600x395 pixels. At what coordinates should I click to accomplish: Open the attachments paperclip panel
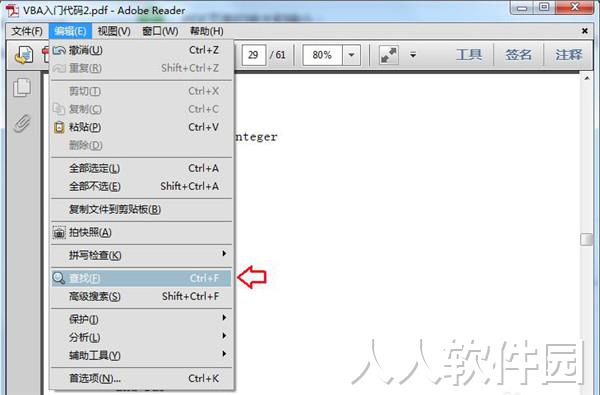(22, 123)
